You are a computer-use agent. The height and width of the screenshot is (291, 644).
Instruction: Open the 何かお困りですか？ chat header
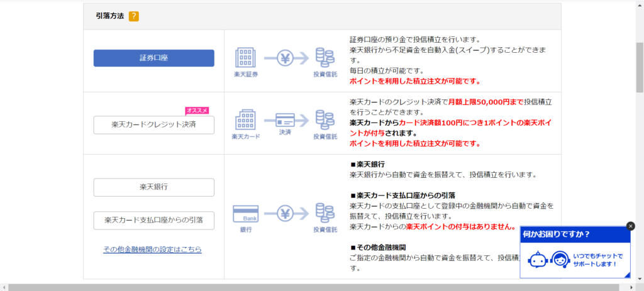pyautogui.click(x=575, y=234)
